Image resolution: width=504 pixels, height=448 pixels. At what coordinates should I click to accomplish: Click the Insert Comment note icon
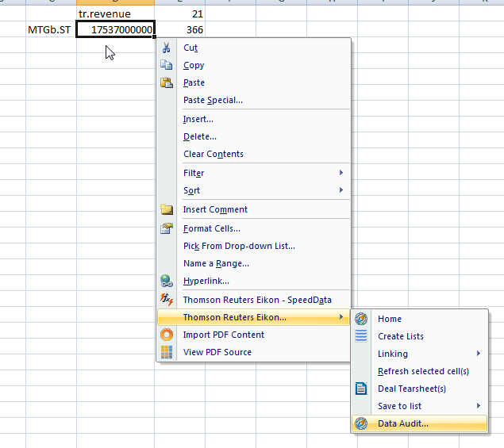167,209
